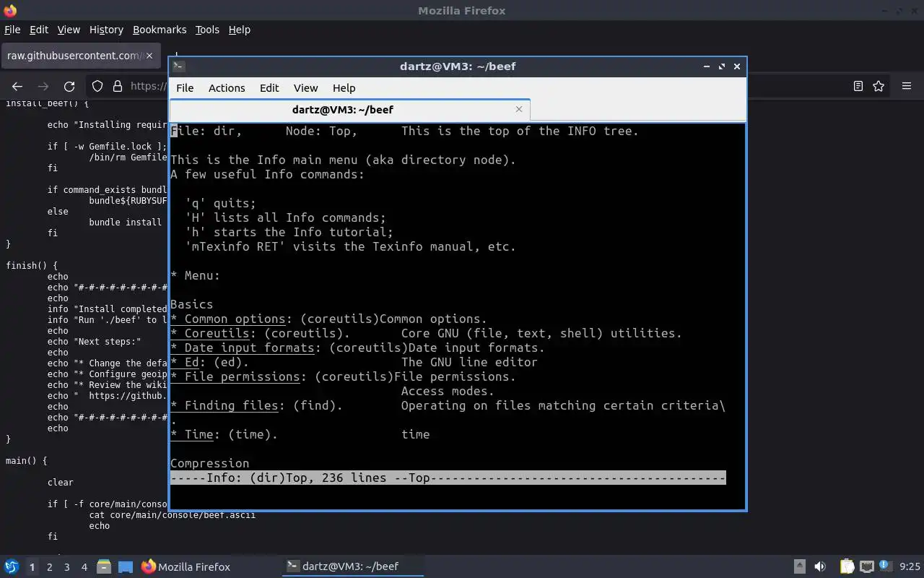Screen dimensions: 924x578
Task: Reload the page in Firefox
Action: coord(69,86)
